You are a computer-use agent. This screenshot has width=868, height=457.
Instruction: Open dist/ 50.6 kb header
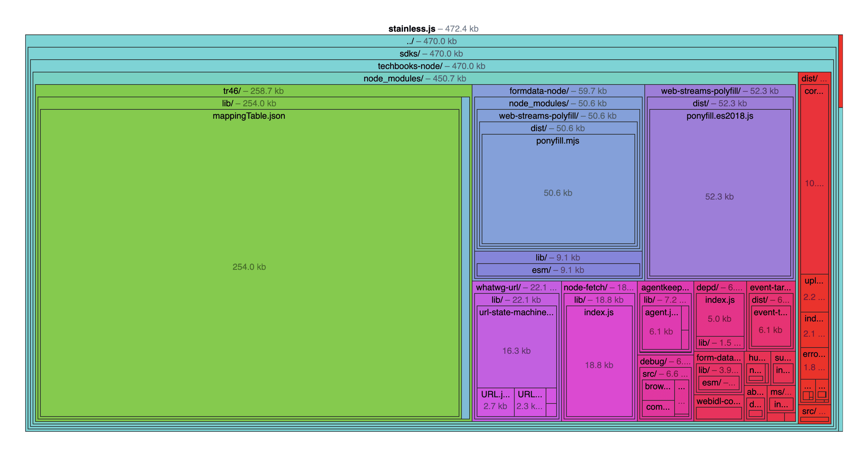[x=558, y=128]
